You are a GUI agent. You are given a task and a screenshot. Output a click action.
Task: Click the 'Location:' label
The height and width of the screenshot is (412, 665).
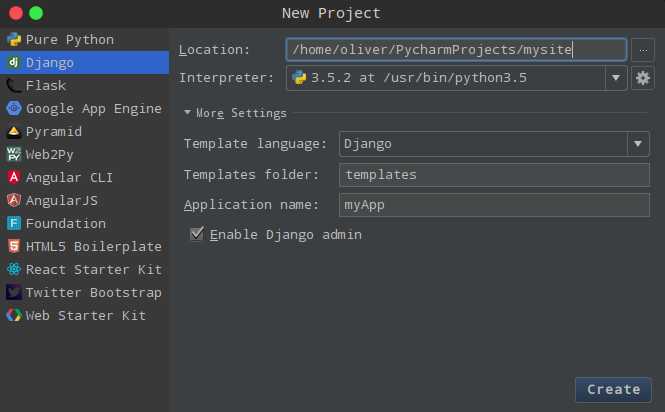coord(214,50)
